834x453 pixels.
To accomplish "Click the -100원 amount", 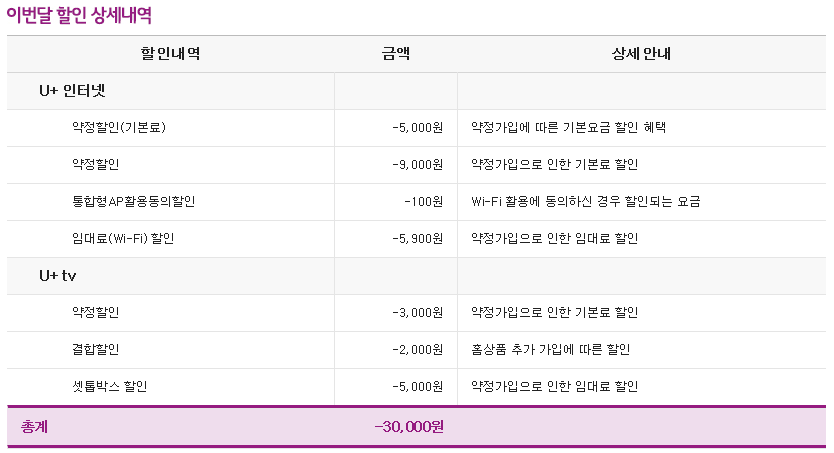I will pos(423,202).
